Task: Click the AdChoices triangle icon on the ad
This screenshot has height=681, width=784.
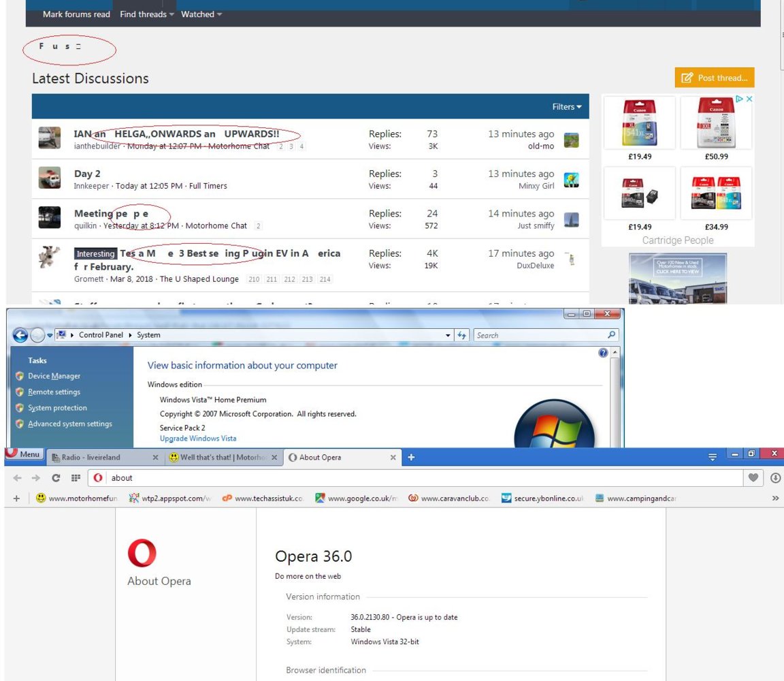Action: click(740, 99)
